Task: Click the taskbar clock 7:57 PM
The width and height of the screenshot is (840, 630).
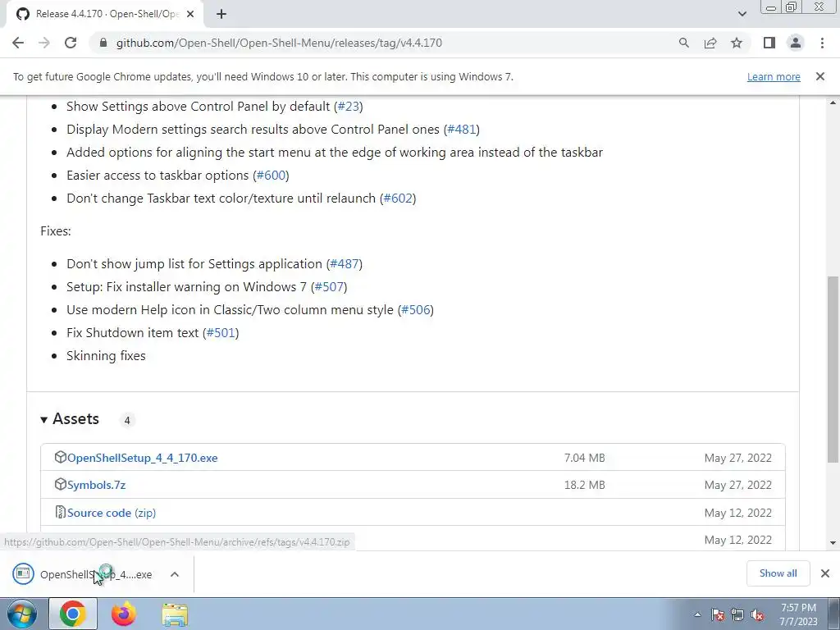Action: click(x=798, y=608)
